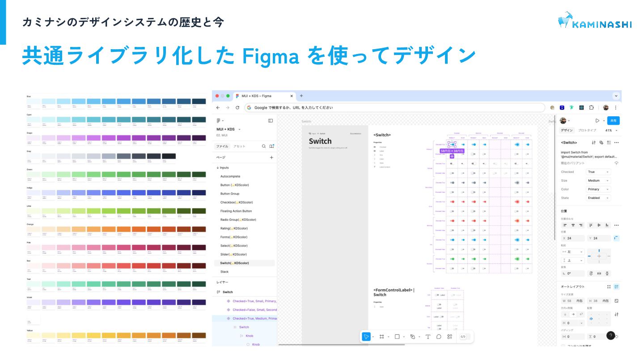The height and width of the screenshot is (362, 644).
Task: Set auto layout direction to wrap
Action: pos(581,315)
